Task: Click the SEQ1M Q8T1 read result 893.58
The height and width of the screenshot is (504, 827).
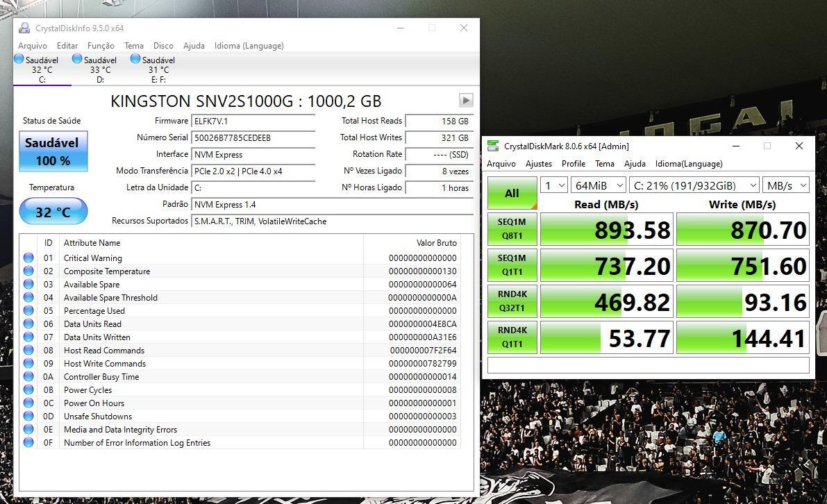Action: (x=607, y=229)
